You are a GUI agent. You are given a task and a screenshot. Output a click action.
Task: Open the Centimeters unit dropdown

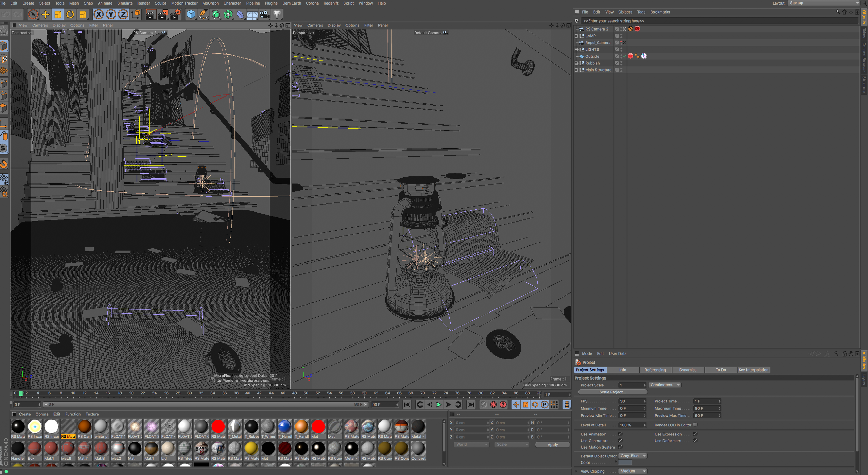pos(665,385)
